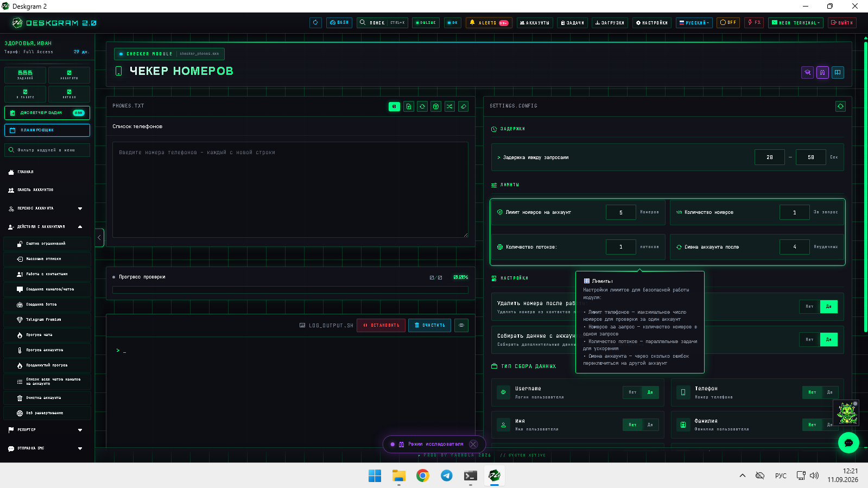
Task: Click the phone numbers text area
Action: 290,190
